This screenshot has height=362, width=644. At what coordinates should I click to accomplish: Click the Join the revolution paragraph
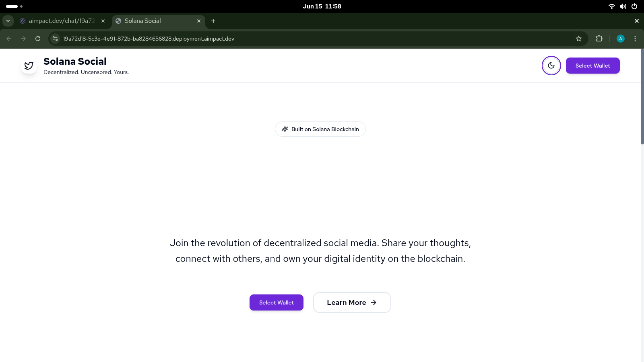click(x=320, y=251)
